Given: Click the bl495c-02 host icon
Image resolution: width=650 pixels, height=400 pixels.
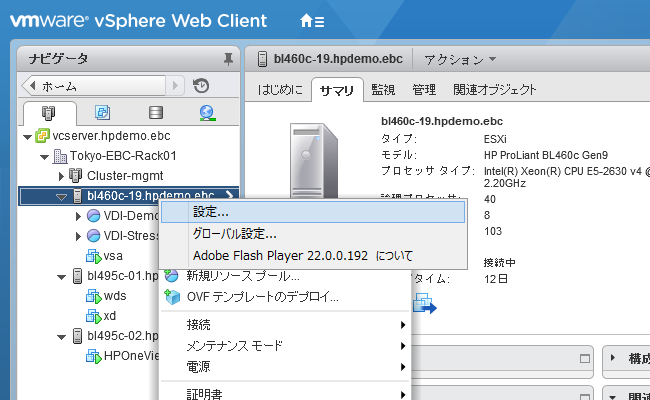Looking at the screenshot, I should coord(77,336).
